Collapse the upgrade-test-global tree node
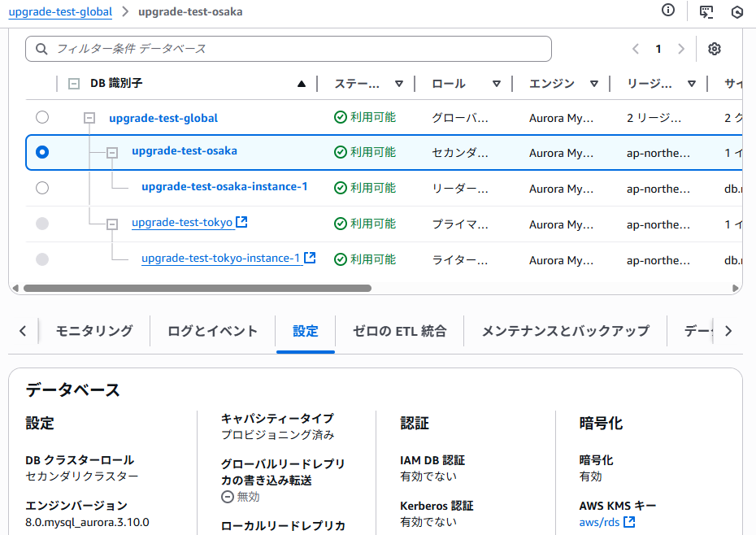 (x=89, y=118)
